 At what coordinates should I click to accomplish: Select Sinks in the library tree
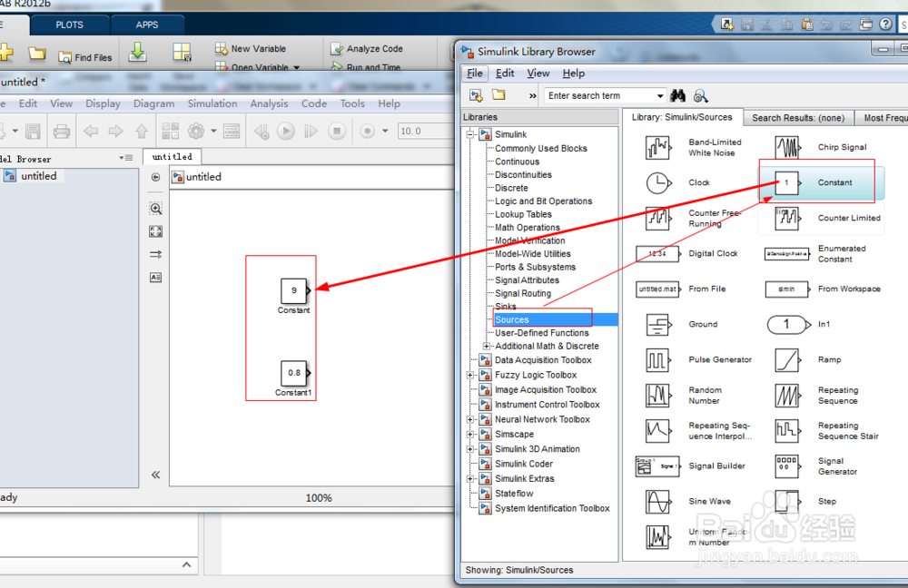(x=506, y=307)
